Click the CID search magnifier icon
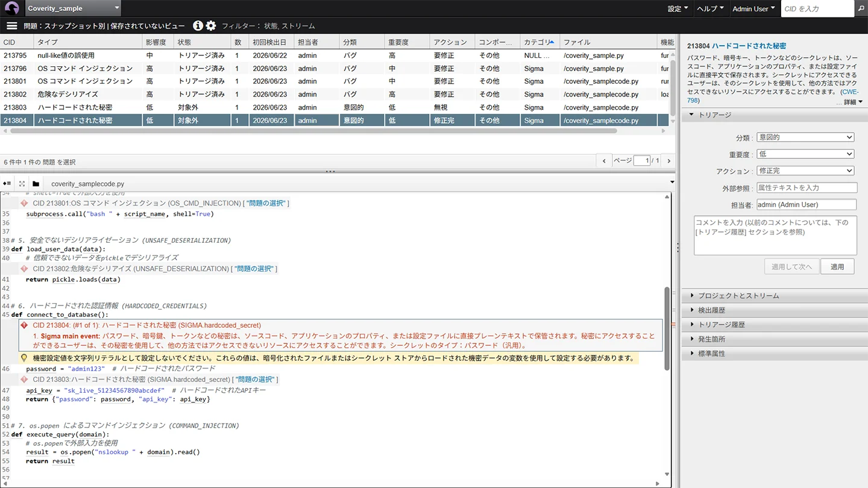The image size is (868, 488). pos(861,8)
